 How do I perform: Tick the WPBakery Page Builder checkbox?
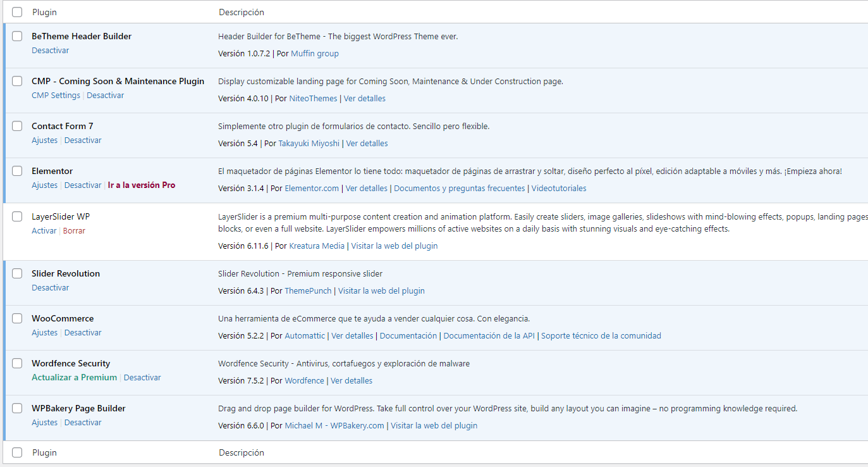pyautogui.click(x=17, y=408)
